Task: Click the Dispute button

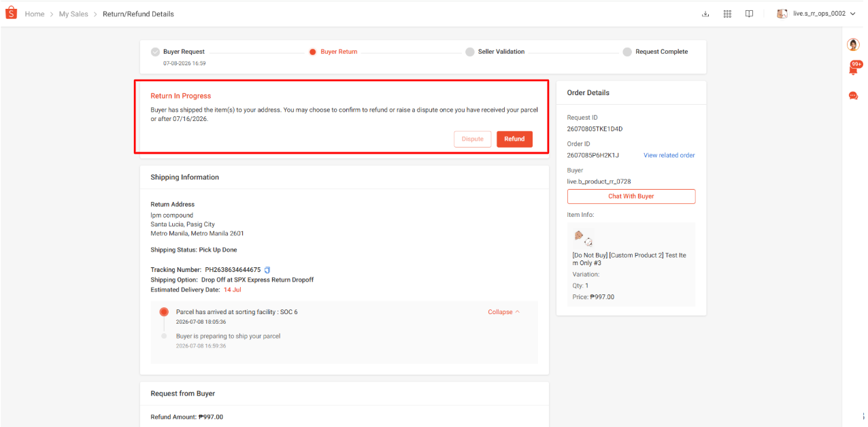Action: pyautogui.click(x=473, y=139)
